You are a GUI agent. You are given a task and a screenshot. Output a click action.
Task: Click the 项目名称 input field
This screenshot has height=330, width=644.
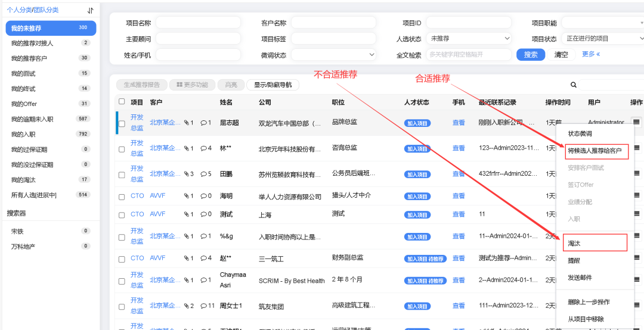(199, 23)
